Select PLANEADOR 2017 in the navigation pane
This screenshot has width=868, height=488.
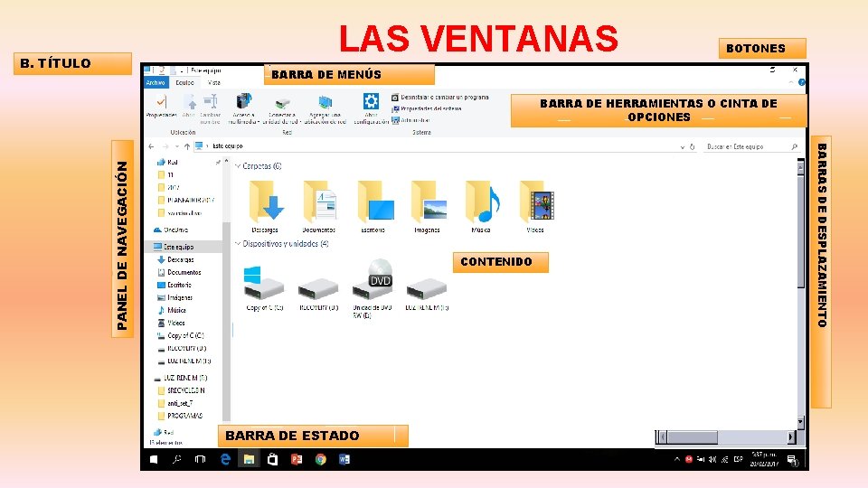pyautogui.click(x=186, y=201)
